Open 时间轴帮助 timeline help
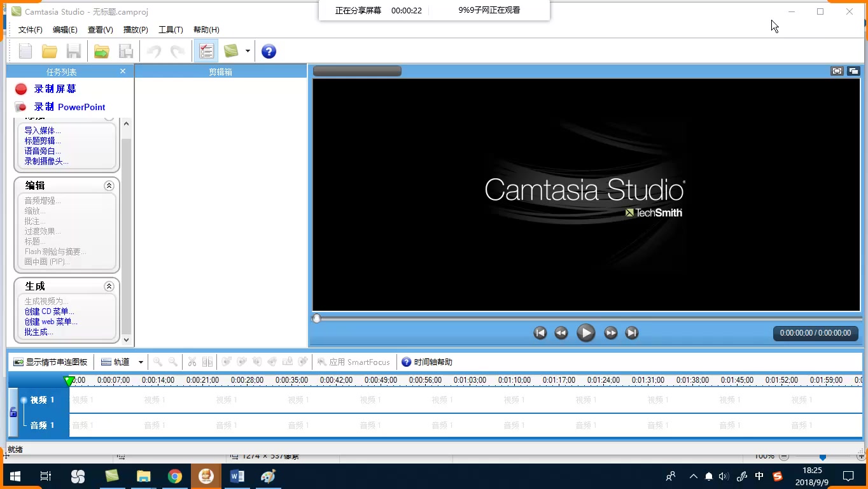The image size is (868, 489). (x=427, y=362)
